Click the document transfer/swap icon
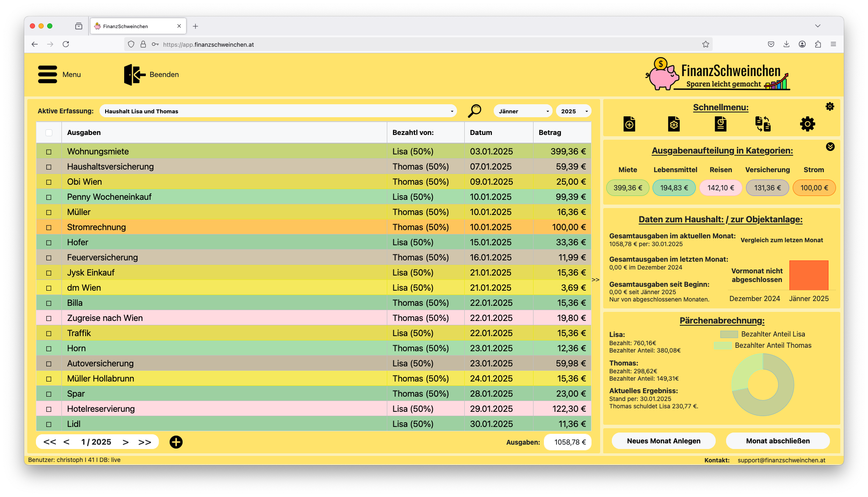The image size is (868, 497). (763, 124)
